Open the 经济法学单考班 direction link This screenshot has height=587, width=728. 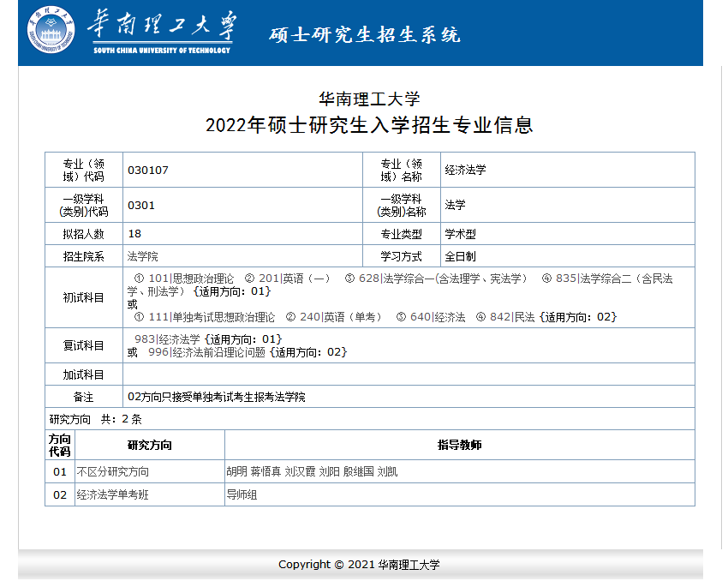point(113,495)
